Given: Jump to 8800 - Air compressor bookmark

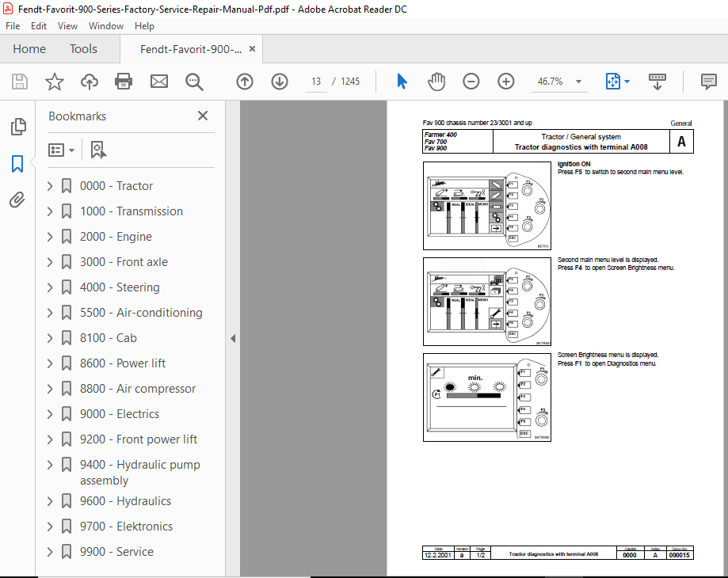Looking at the screenshot, I should tap(137, 389).
